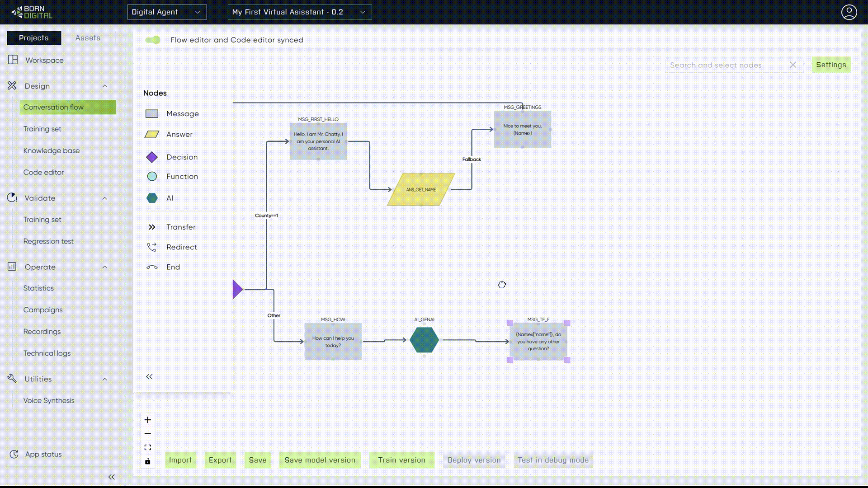Select the Decision diamond node icon
This screenshot has width=868, height=488.
[152, 157]
